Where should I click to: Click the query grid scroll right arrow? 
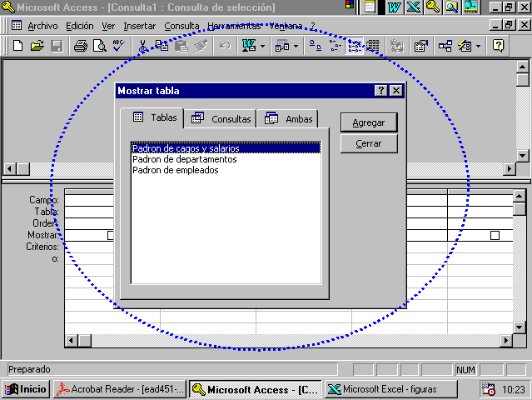click(x=506, y=340)
